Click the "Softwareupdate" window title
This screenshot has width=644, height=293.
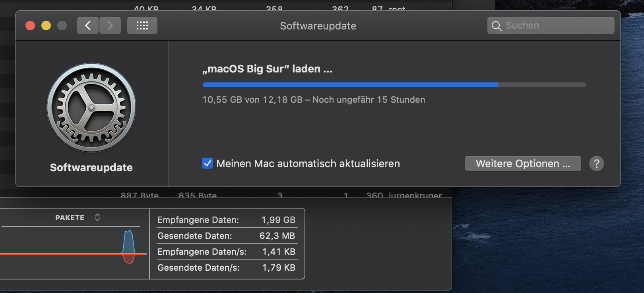pyautogui.click(x=318, y=26)
